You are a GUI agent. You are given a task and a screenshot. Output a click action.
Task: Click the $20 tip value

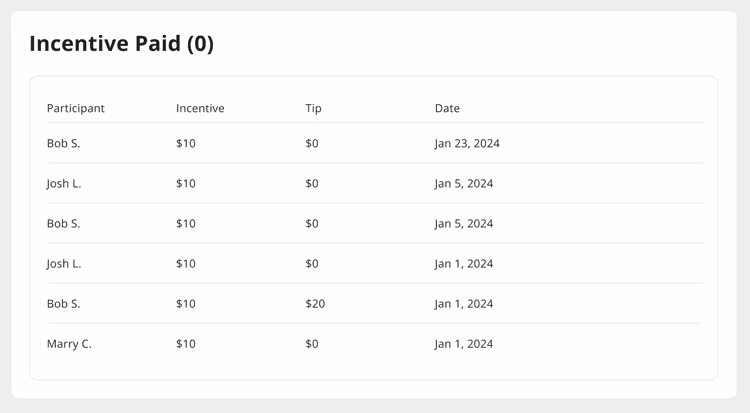pos(315,304)
